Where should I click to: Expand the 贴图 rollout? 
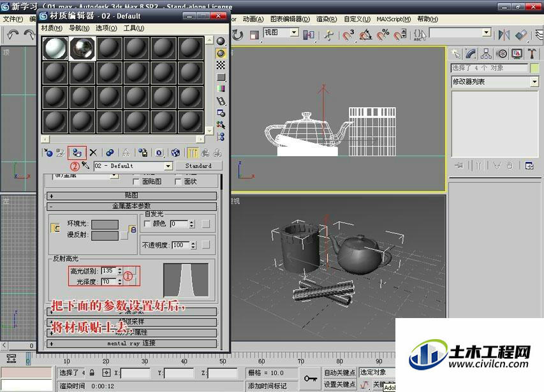pos(131,196)
